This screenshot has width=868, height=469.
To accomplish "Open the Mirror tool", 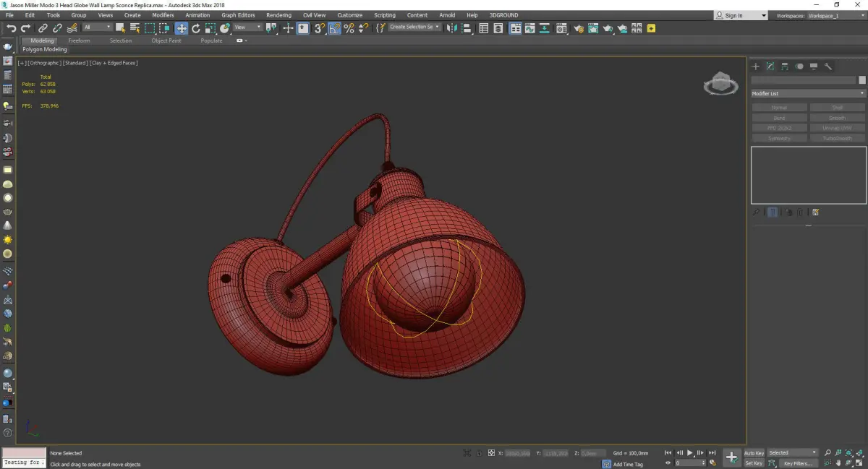I will pos(452,28).
